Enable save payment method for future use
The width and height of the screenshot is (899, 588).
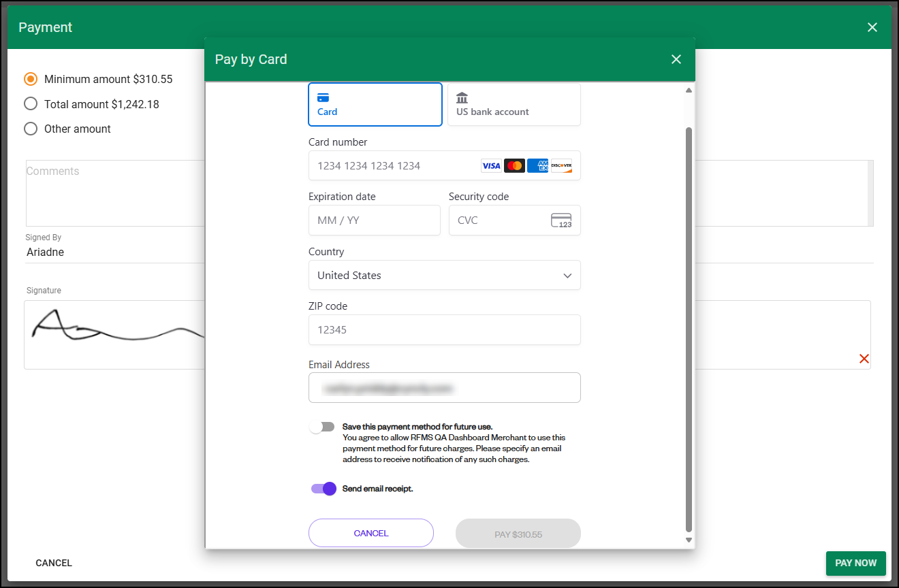point(322,427)
